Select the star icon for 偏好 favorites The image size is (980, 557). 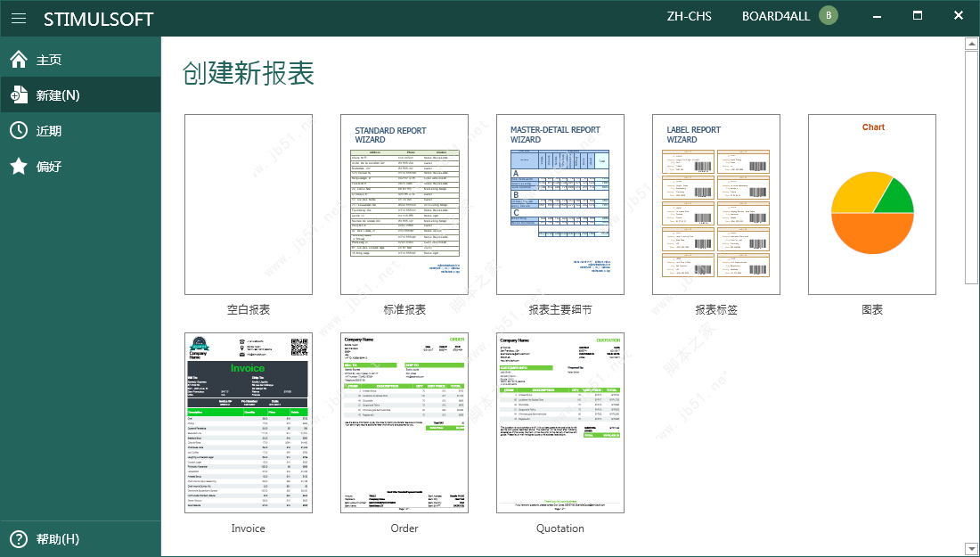click(x=18, y=165)
